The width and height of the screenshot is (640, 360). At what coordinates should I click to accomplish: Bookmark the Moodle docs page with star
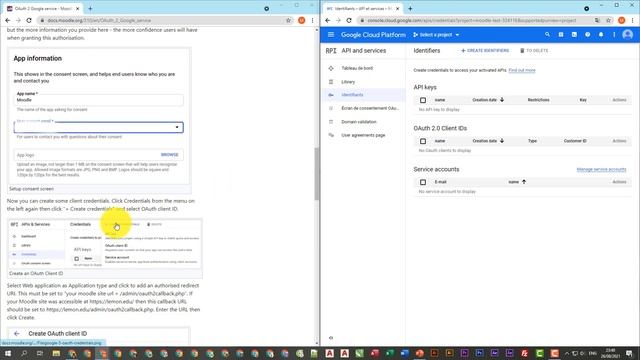pyautogui.click(x=289, y=20)
